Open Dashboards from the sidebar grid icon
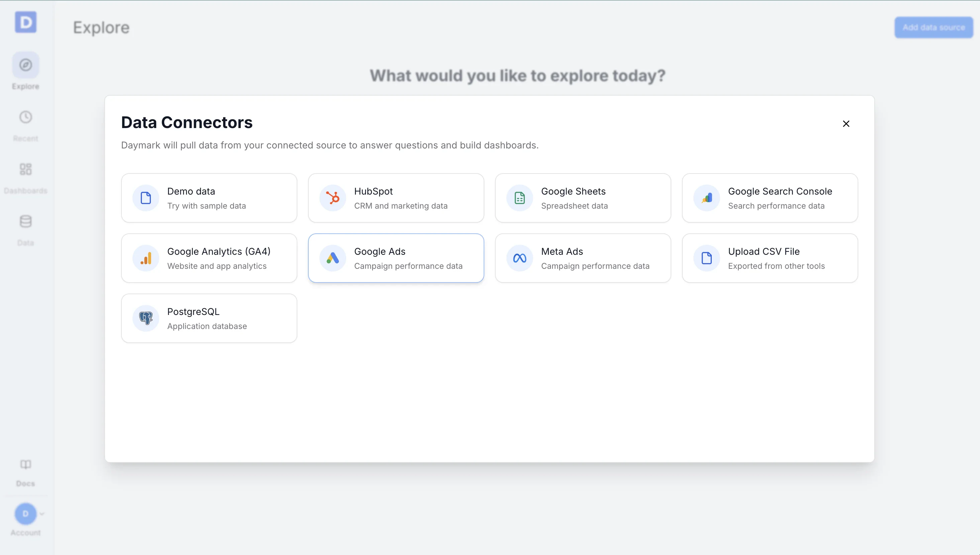Image resolution: width=980 pixels, height=555 pixels. click(25, 169)
